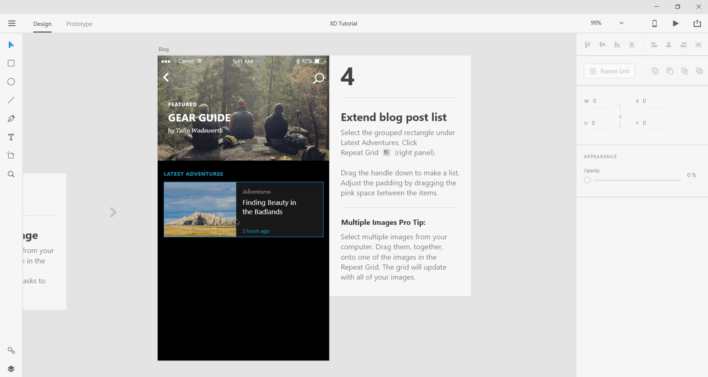The image size is (708, 377).
Task: Open the hamburger main menu
Action: click(12, 23)
